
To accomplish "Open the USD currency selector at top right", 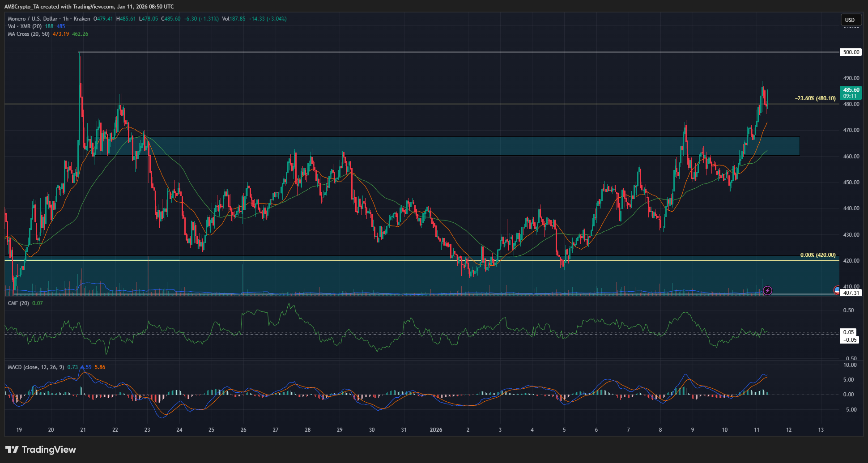I will (x=851, y=20).
